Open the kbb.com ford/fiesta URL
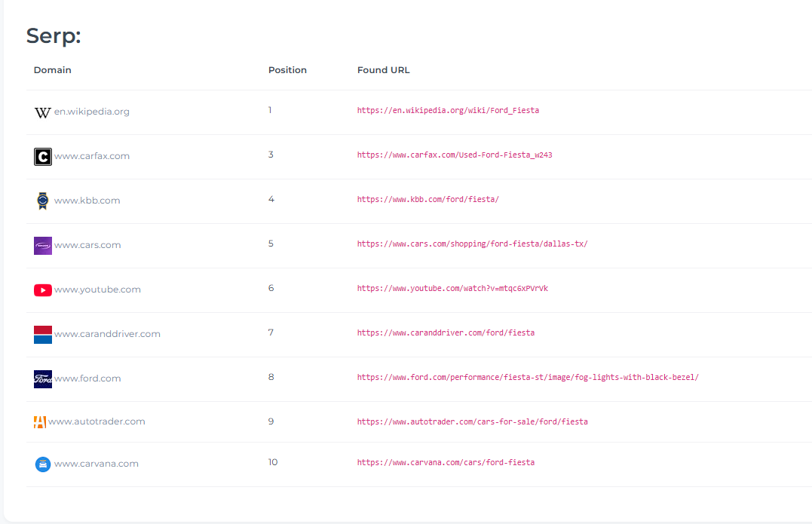 [x=427, y=199]
